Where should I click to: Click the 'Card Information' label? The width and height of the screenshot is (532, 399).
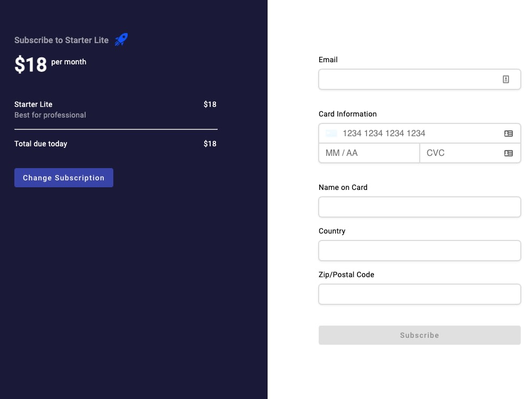point(347,114)
